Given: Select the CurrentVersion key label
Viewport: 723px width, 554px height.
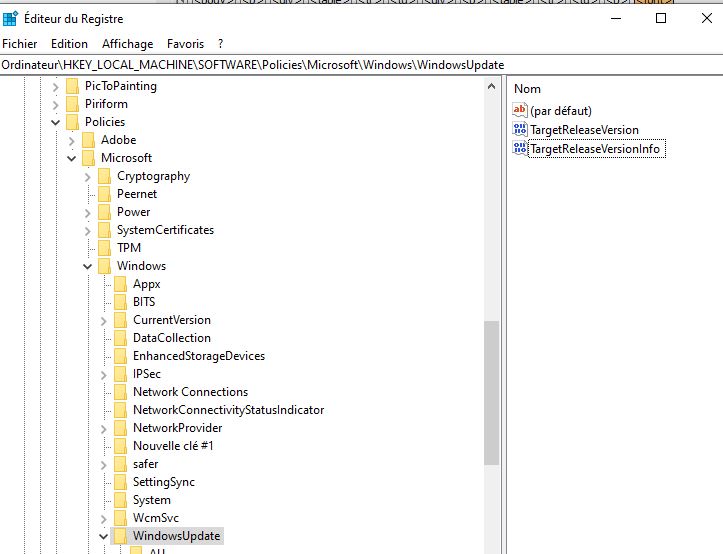Looking at the screenshot, I should coord(172,320).
